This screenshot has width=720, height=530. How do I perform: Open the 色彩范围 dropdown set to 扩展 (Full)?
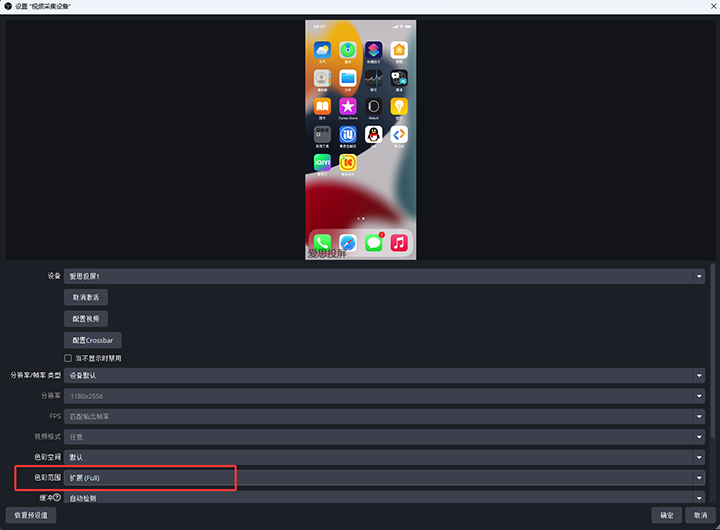coord(384,478)
